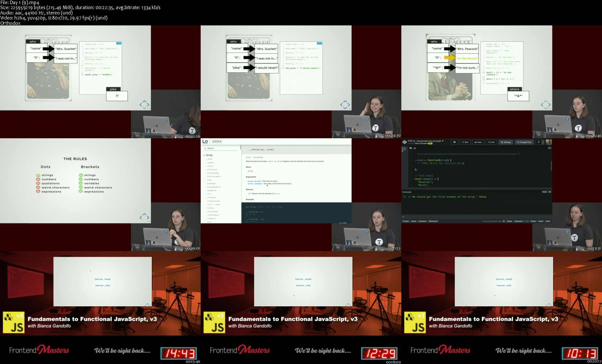Click the green check next to 'variables'
The image size is (602, 364).
click(81, 183)
